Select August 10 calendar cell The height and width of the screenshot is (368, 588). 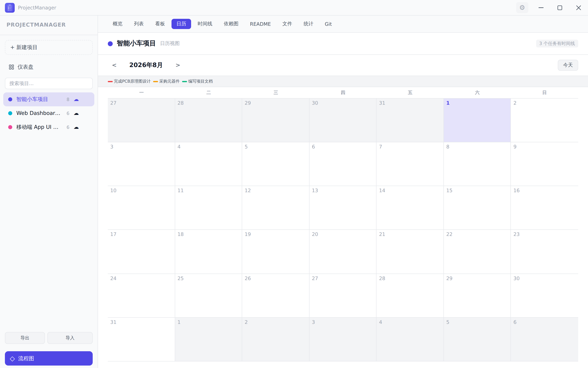point(141,208)
